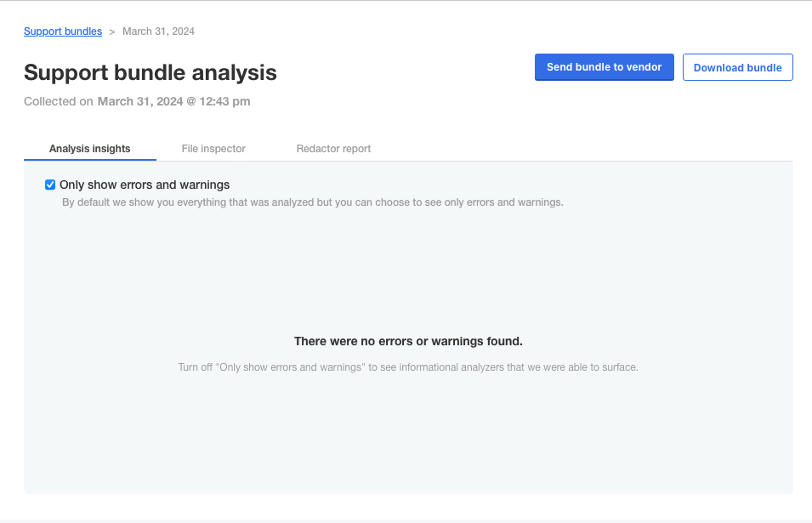Open the Support bundles breadcrumb link
812x523 pixels.
click(x=63, y=31)
